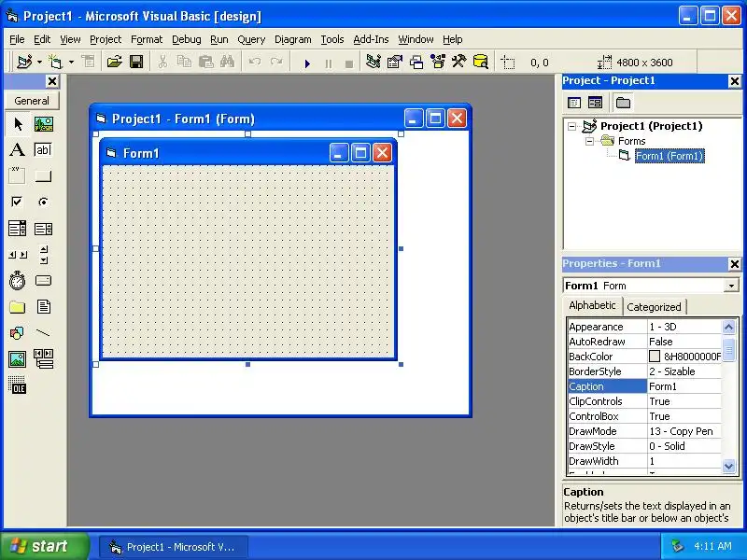Screen dimensions: 747x560
Task: Select Form1 (Form1) in project tree
Action: (x=669, y=156)
